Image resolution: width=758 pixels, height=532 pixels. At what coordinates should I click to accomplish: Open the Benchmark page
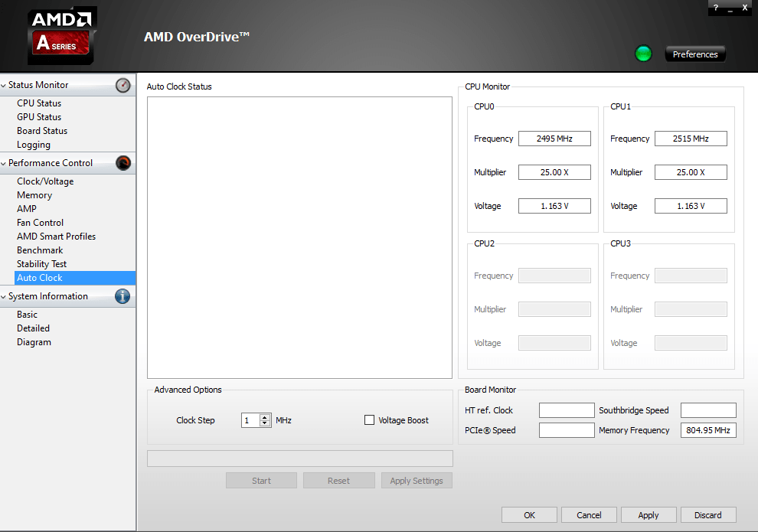point(40,250)
